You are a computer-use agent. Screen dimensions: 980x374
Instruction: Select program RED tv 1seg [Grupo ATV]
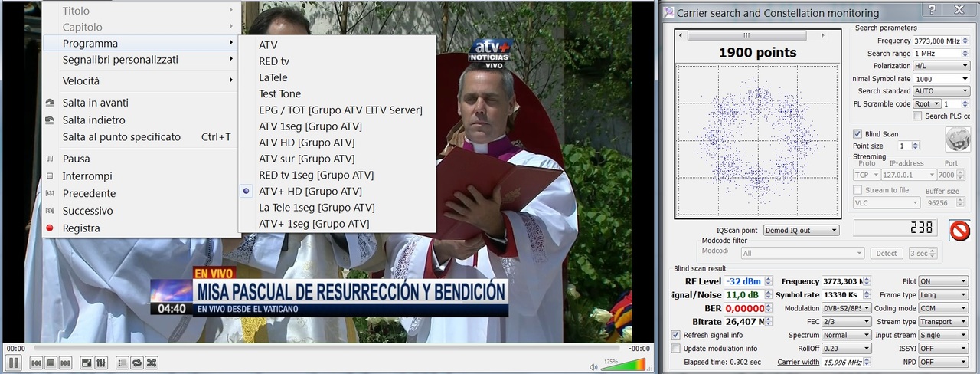[337, 175]
